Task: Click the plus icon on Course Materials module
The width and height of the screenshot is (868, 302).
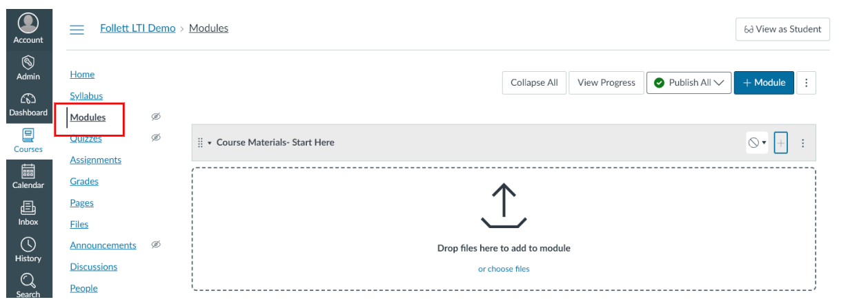Action: (781, 143)
